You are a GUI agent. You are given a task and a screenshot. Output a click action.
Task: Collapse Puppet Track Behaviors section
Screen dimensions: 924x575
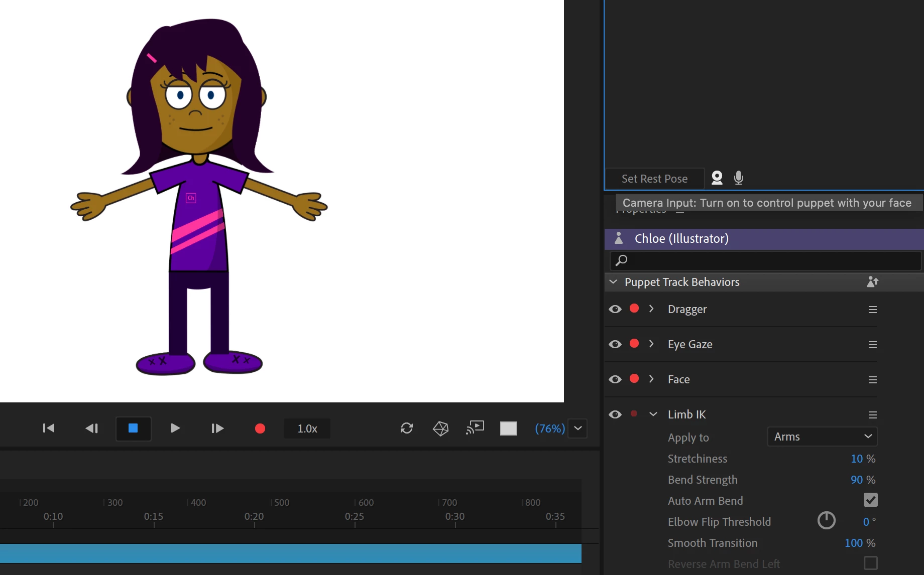tap(613, 282)
